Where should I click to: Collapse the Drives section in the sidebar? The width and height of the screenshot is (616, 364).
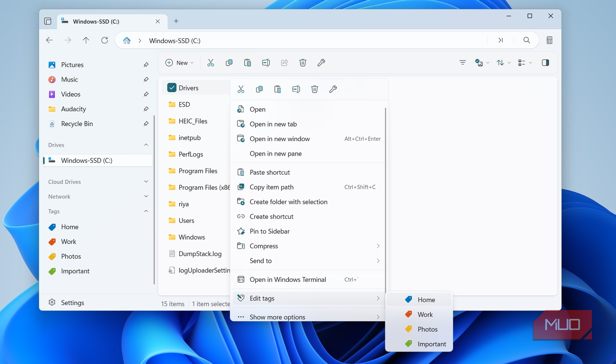point(146,145)
